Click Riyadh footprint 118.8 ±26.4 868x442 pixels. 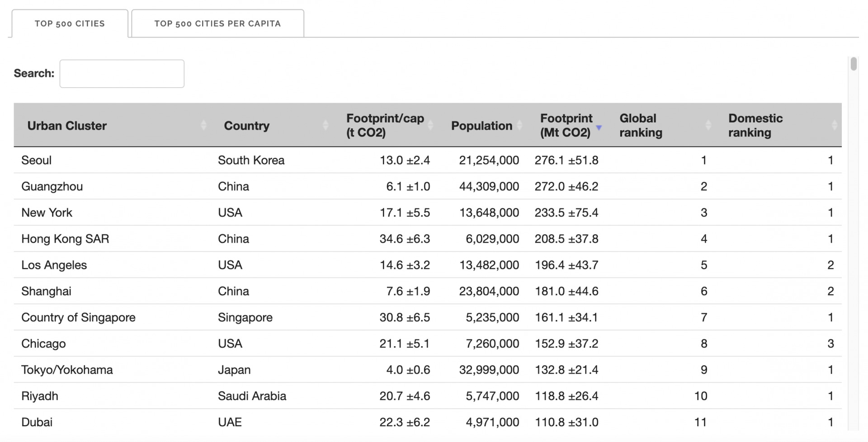[566, 396]
